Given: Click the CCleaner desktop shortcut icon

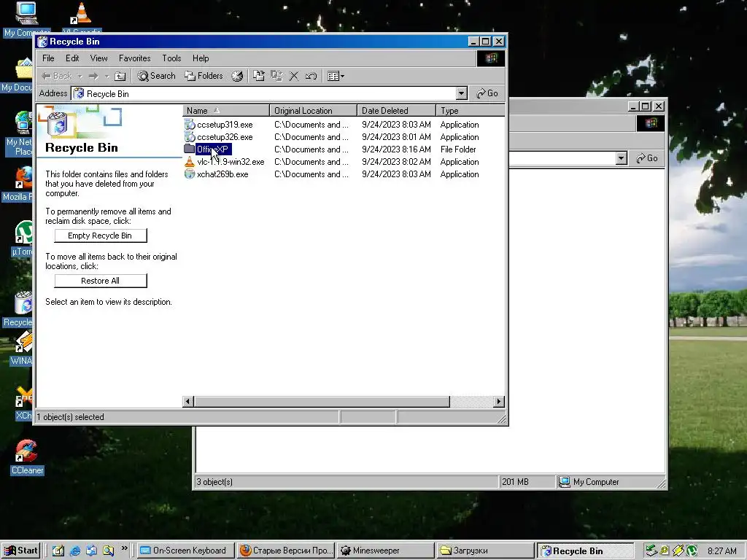Looking at the screenshot, I should pyautogui.click(x=26, y=451).
